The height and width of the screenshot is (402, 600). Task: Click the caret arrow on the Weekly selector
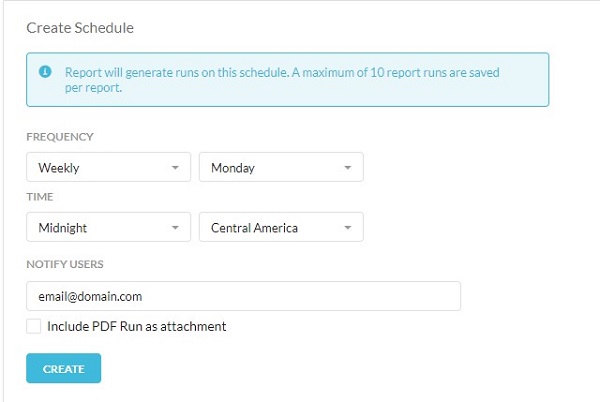(175, 168)
